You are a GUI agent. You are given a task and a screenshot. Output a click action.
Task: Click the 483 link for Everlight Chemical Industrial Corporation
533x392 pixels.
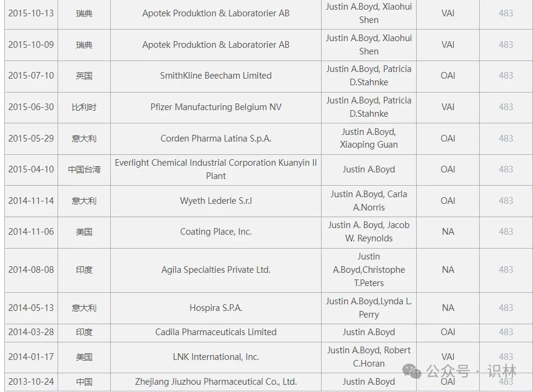[506, 169]
